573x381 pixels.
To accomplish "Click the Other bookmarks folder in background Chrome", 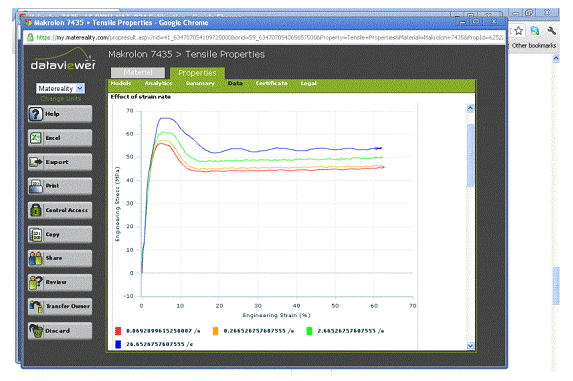I will pyautogui.click(x=533, y=45).
